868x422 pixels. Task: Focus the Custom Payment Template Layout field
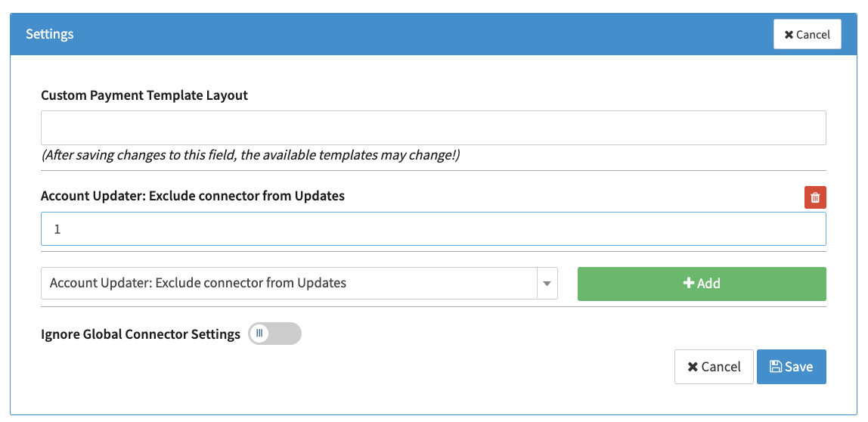[433, 128]
